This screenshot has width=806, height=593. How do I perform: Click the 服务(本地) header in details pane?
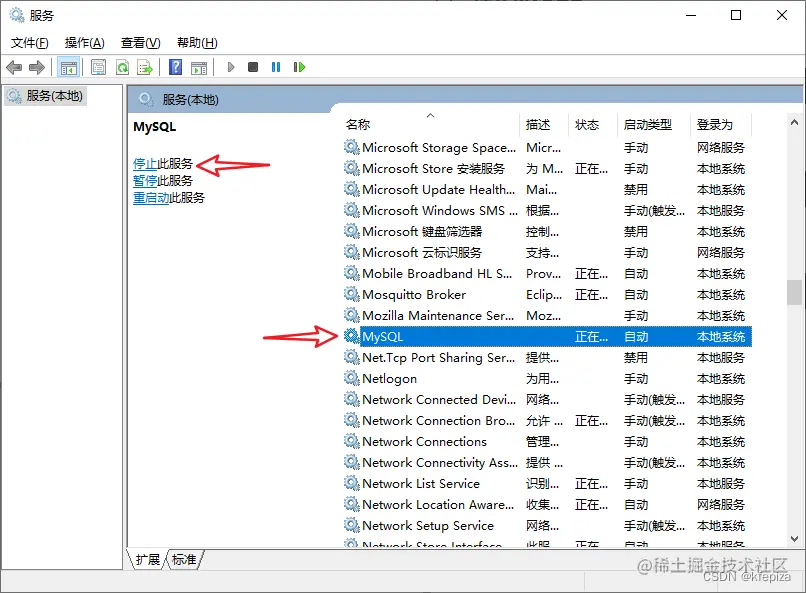190,99
